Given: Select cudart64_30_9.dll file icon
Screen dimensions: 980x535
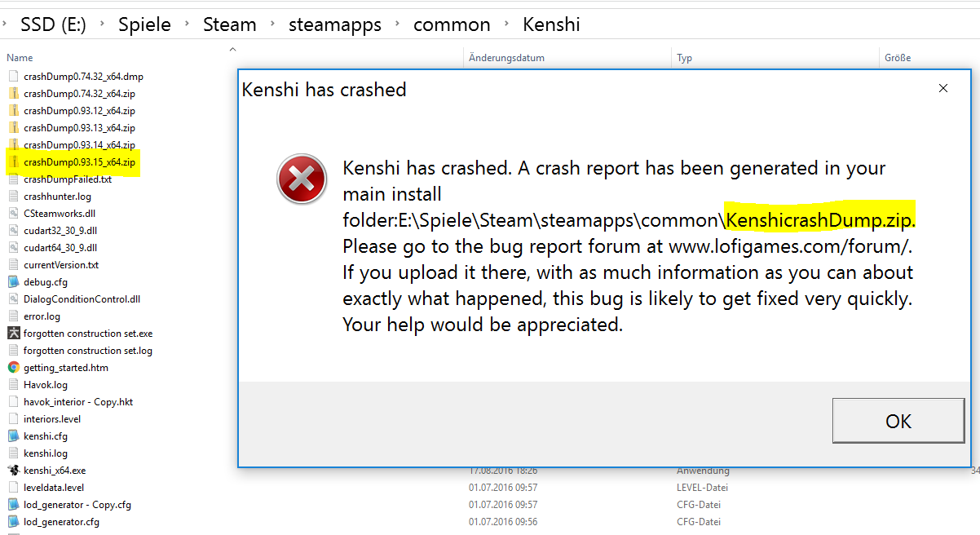Looking at the screenshot, I should 13,247.
